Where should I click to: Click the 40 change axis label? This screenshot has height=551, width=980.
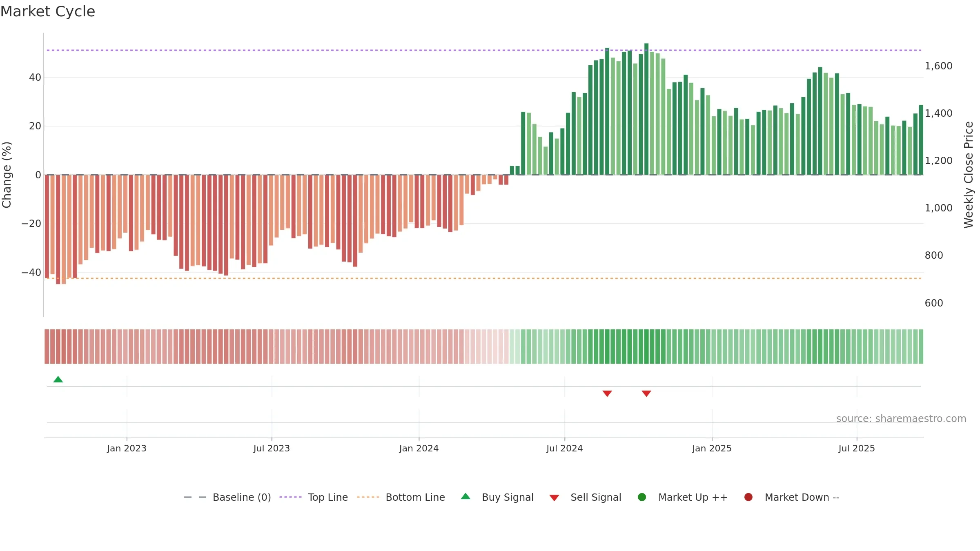click(x=35, y=78)
